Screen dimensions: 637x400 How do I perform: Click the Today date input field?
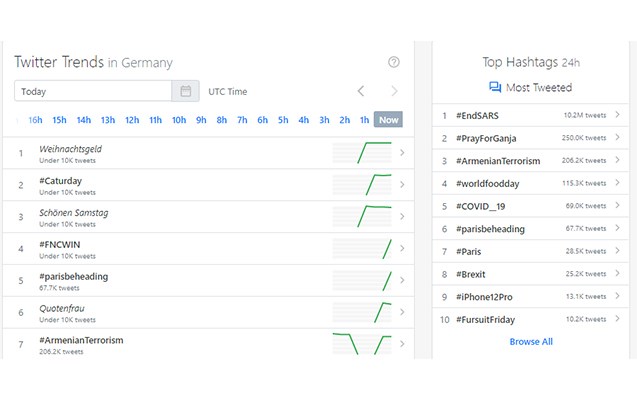[x=93, y=91]
